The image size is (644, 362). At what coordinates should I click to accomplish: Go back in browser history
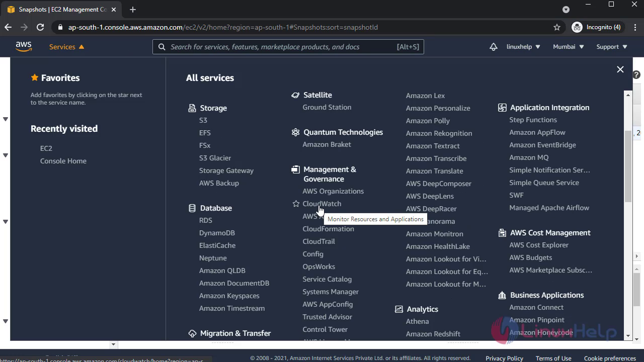click(x=8, y=27)
